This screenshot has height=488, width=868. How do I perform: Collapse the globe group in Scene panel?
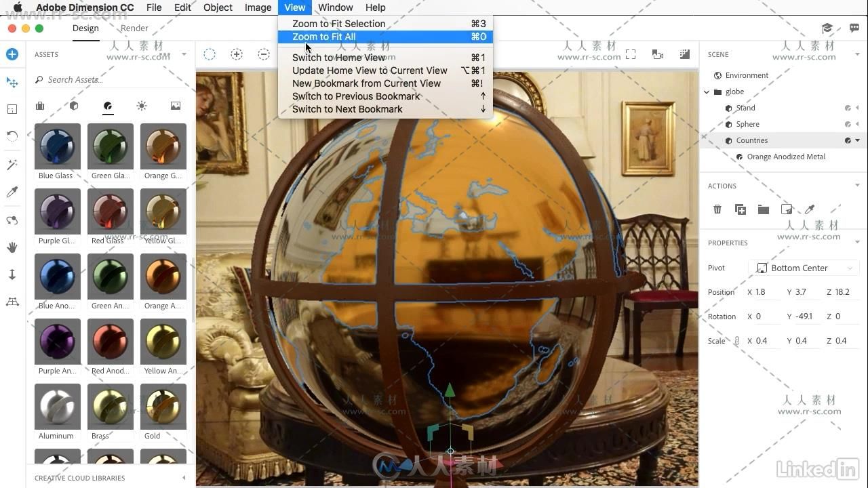[x=707, y=91]
